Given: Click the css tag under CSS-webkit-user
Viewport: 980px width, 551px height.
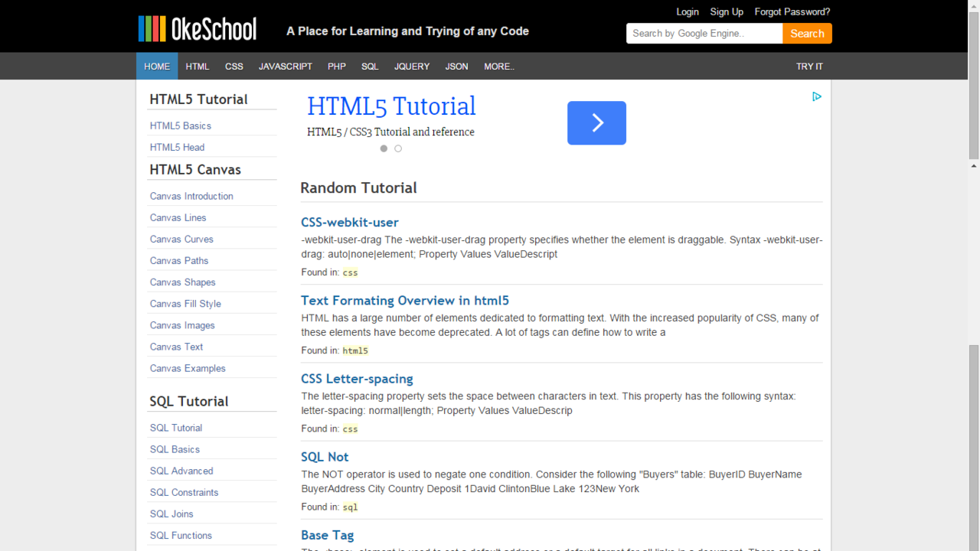Looking at the screenshot, I should point(350,272).
